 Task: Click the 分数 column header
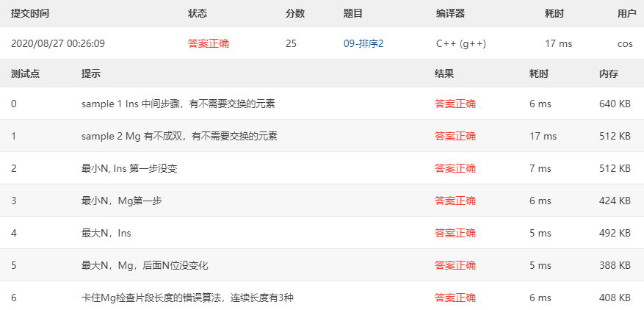tap(295, 13)
